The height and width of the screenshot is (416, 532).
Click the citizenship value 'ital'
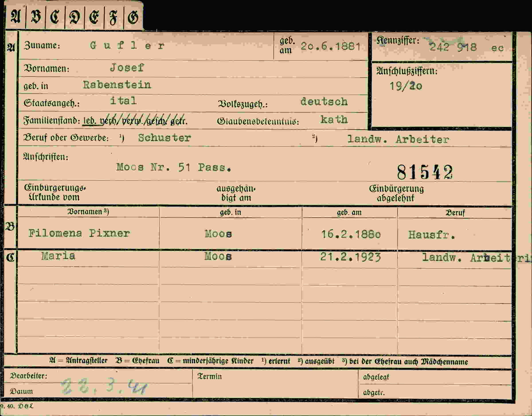[x=123, y=101]
